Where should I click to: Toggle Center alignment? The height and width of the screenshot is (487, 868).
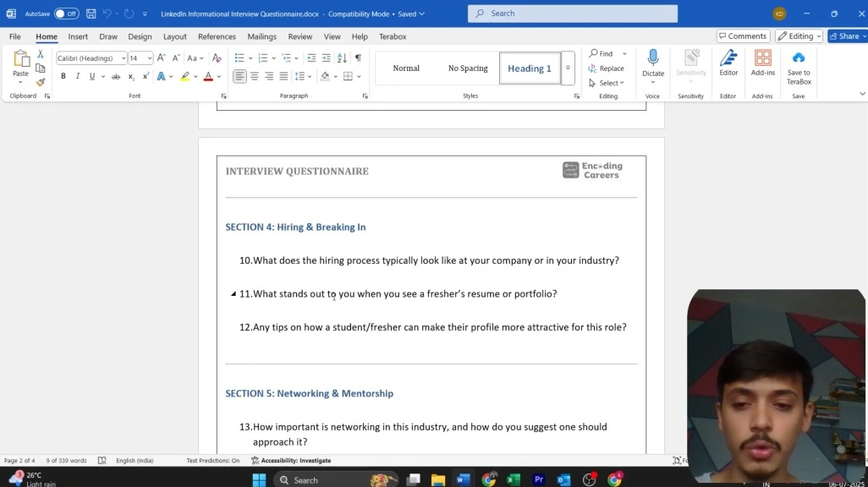coord(255,76)
